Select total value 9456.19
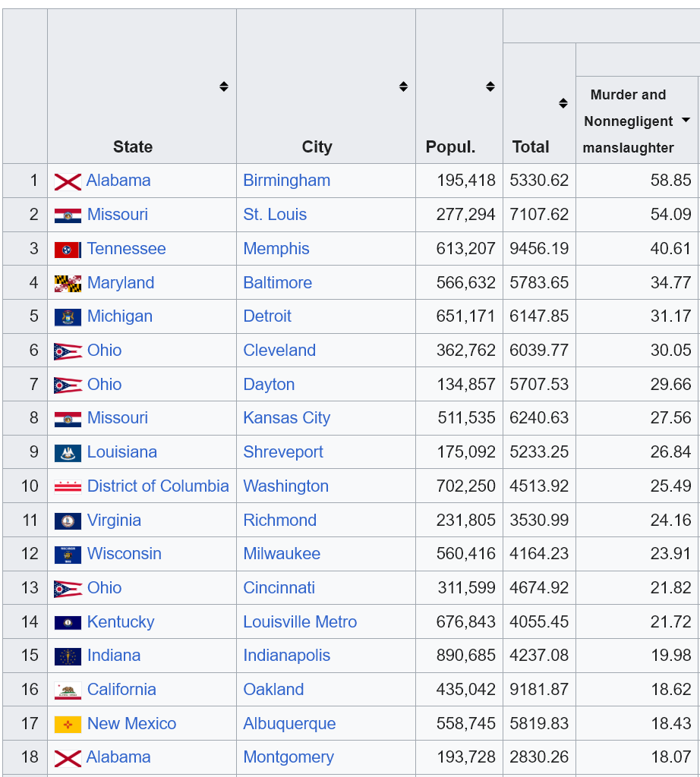 point(539,248)
